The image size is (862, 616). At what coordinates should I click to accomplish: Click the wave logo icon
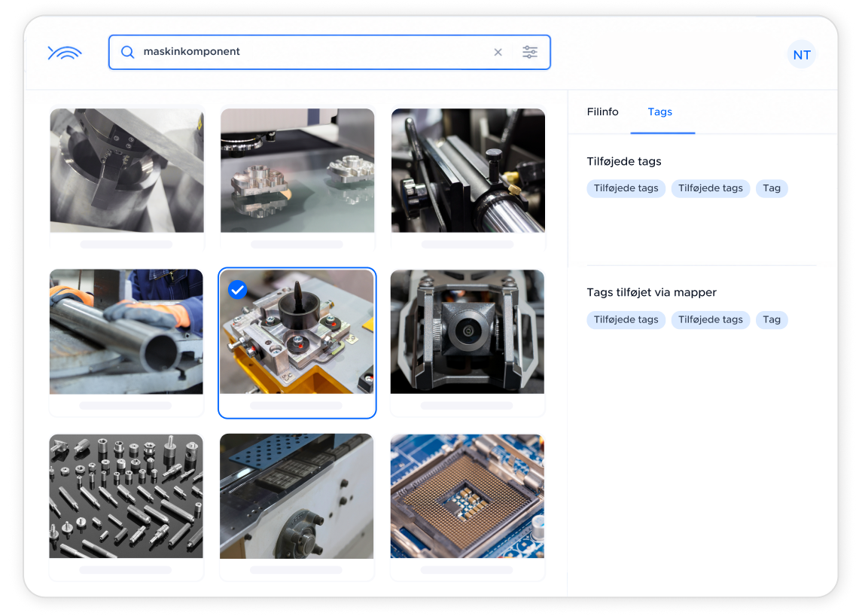coord(65,53)
